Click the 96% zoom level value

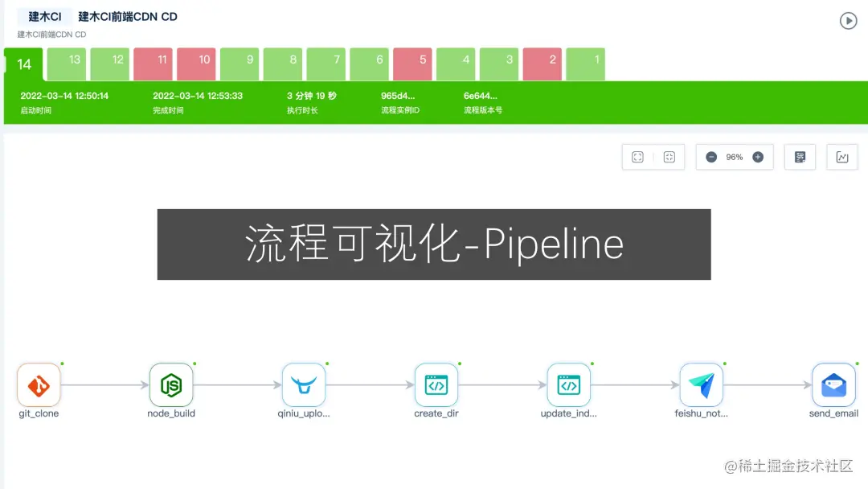734,158
